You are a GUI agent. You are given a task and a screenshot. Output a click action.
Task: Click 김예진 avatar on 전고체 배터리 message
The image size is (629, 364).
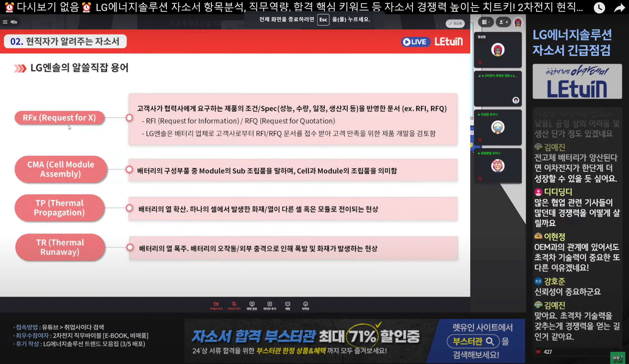pos(538,147)
